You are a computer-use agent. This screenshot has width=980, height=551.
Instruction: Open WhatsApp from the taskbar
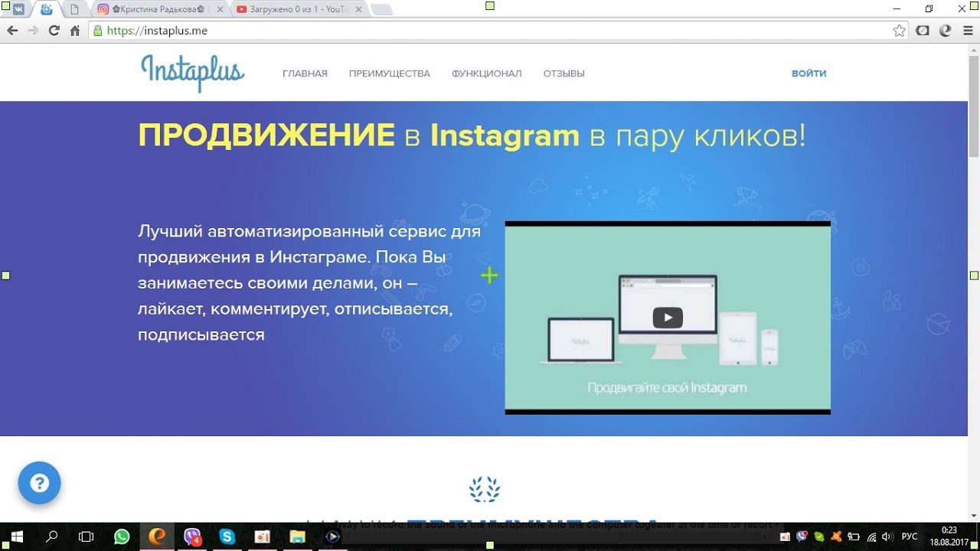pos(122,536)
